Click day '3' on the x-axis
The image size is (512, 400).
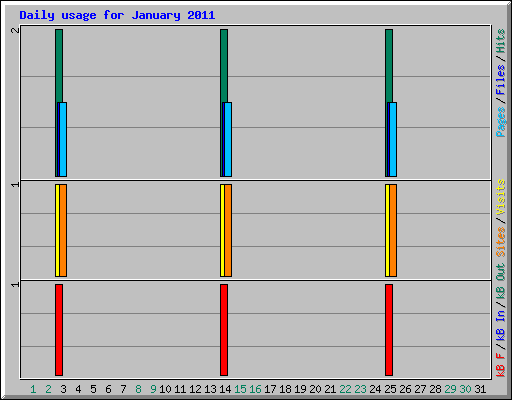(x=63, y=389)
